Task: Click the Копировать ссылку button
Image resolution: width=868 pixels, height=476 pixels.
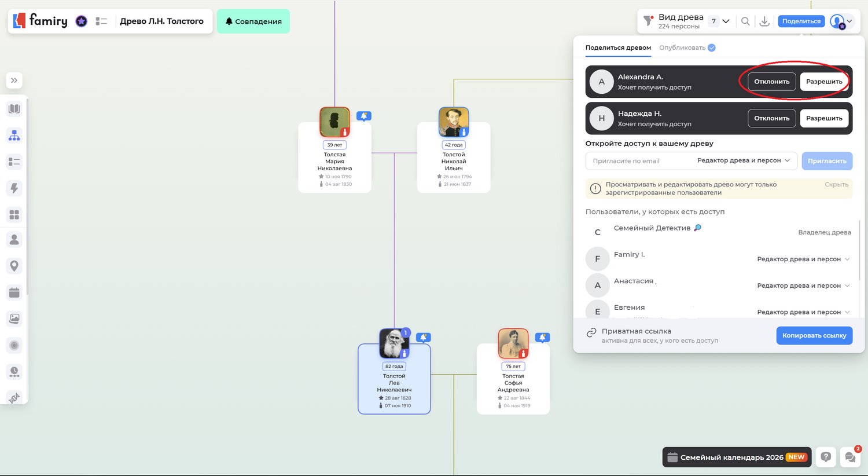Action: coord(814,335)
